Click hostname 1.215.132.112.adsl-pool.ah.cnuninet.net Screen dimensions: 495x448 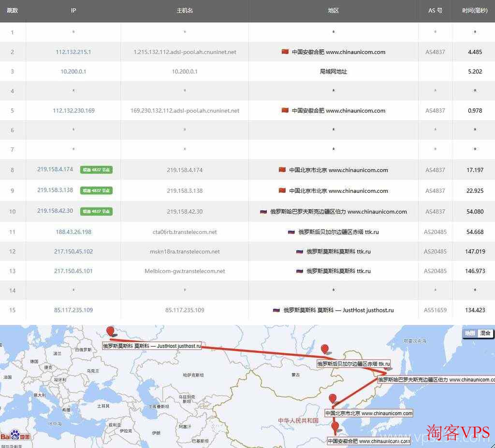pyautogui.click(x=185, y=52)
